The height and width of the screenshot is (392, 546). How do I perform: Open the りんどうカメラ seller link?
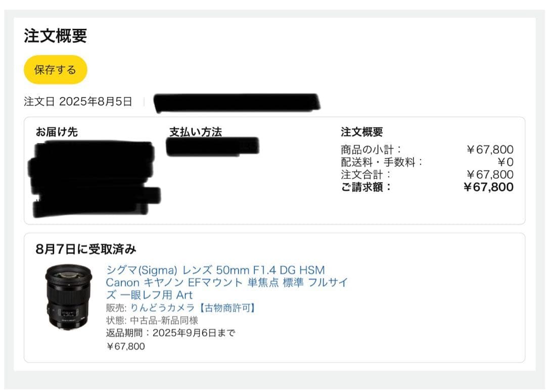(x=193, y=308)
